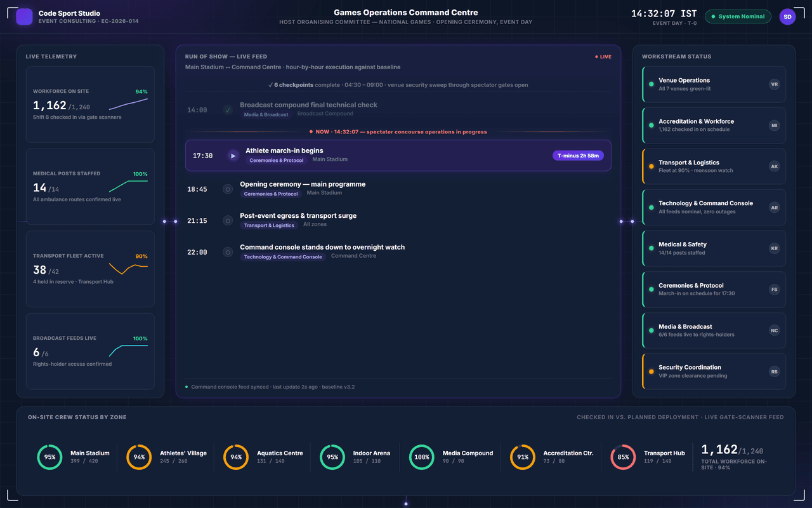Click Technology & Command Console tag on 22:00 row
The width and height of the screenshot is (812, 508).
coord(283,257)
